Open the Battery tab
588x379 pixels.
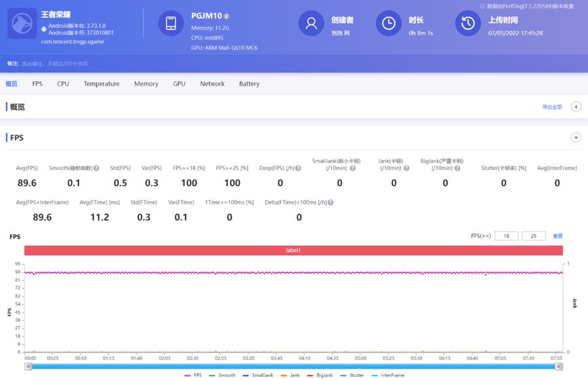coord(249,84)
